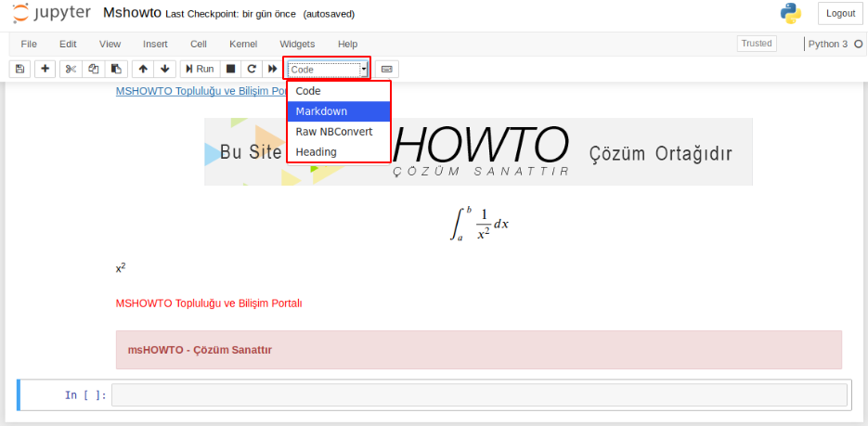
Task: Open the View menu
Action: point(110,45)
